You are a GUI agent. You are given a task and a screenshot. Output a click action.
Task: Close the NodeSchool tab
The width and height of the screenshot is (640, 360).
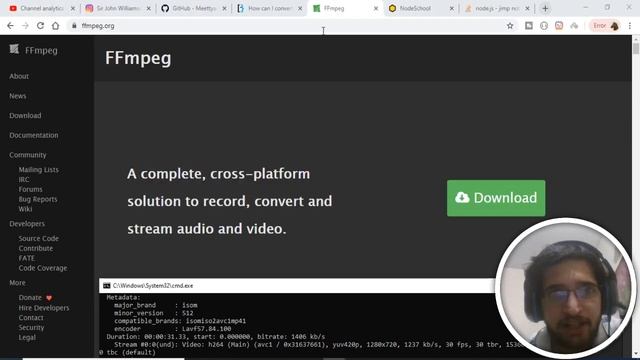(x=451, y=8)
